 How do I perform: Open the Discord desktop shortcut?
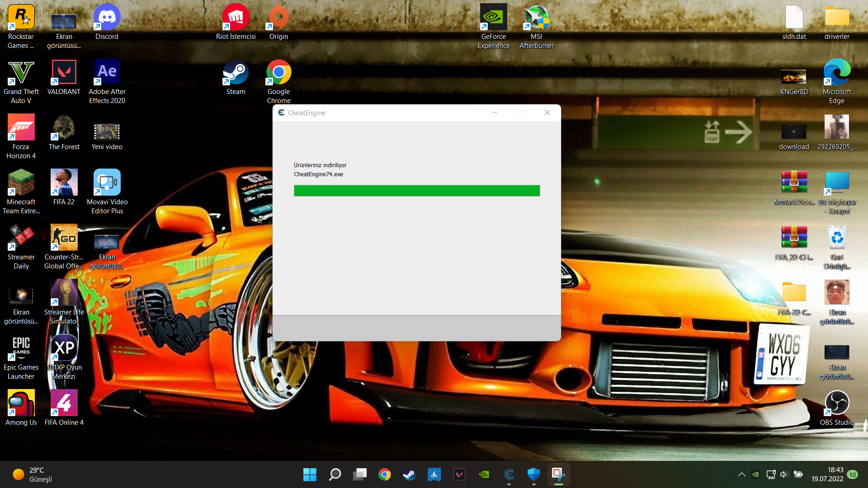[107, 18]
